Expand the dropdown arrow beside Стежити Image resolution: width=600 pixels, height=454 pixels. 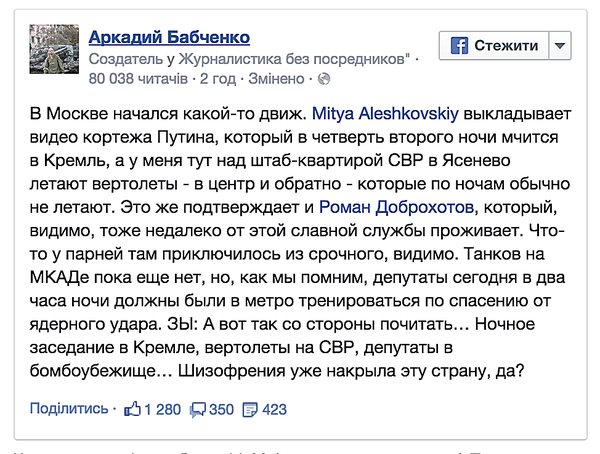click(560, 46)
